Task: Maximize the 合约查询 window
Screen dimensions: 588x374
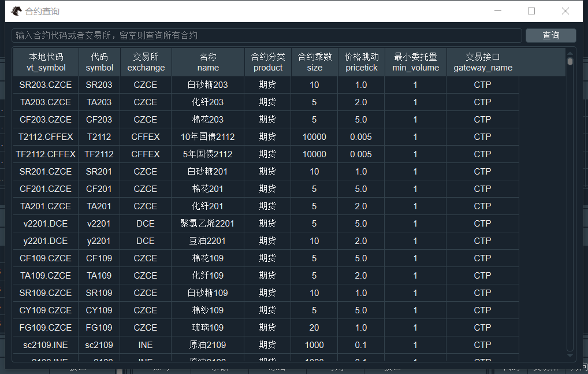Action: (x=531, y=11)
